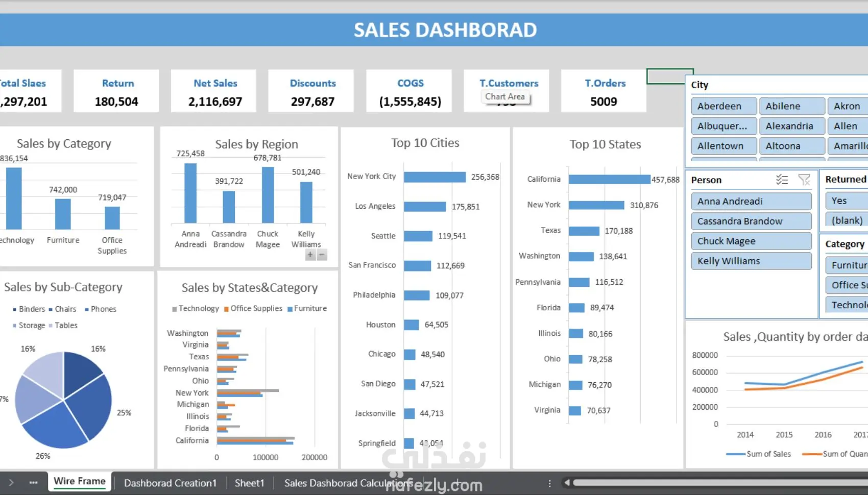Click the horizontal scrollbar thumb

(720, 483)
